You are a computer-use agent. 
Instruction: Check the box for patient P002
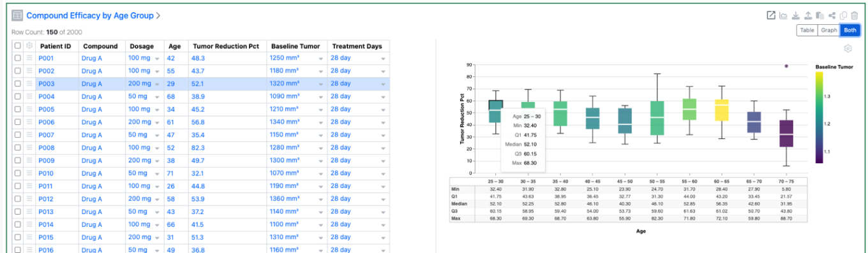point(18,71)
